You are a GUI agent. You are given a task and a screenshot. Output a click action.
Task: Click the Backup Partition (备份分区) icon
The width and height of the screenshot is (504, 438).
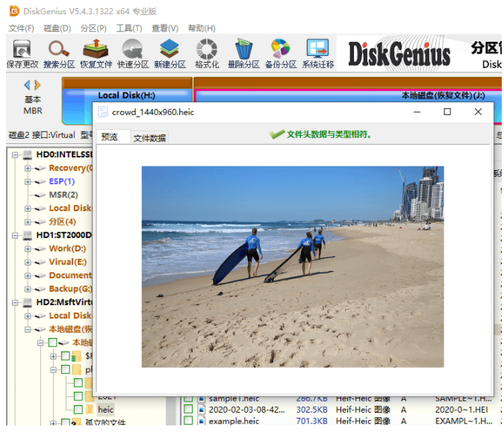coord(281,54)
